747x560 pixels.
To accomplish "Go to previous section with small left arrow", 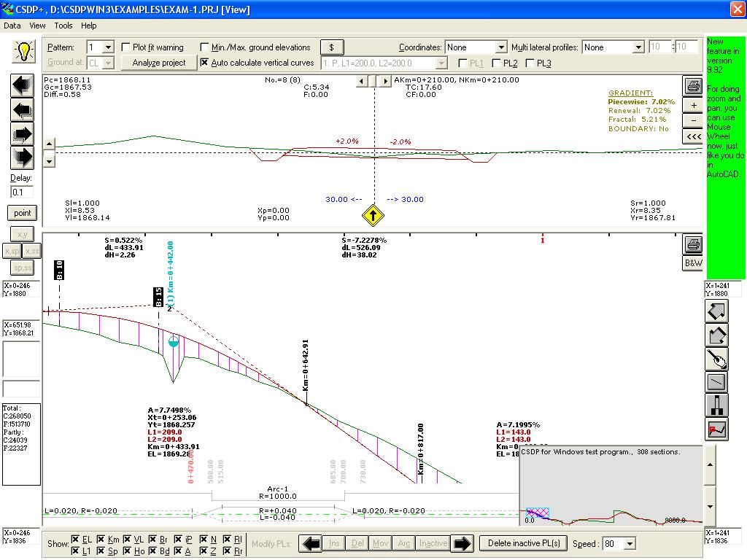I will 362,82.
